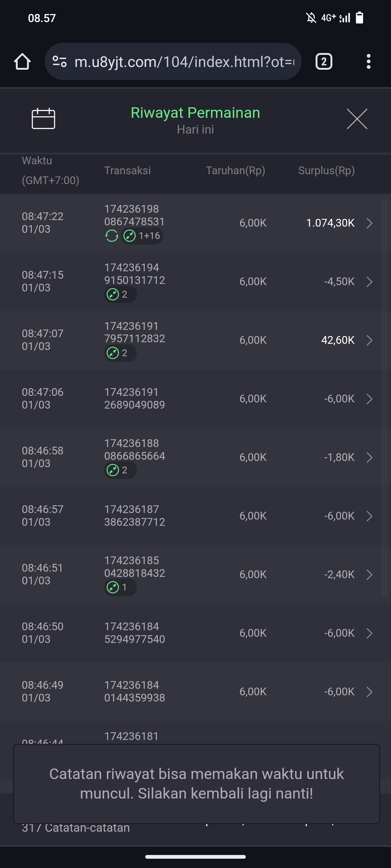This screenshot has height=868, width=391.
Task: Click the browser URL address bar
Action: pos(184,62)
